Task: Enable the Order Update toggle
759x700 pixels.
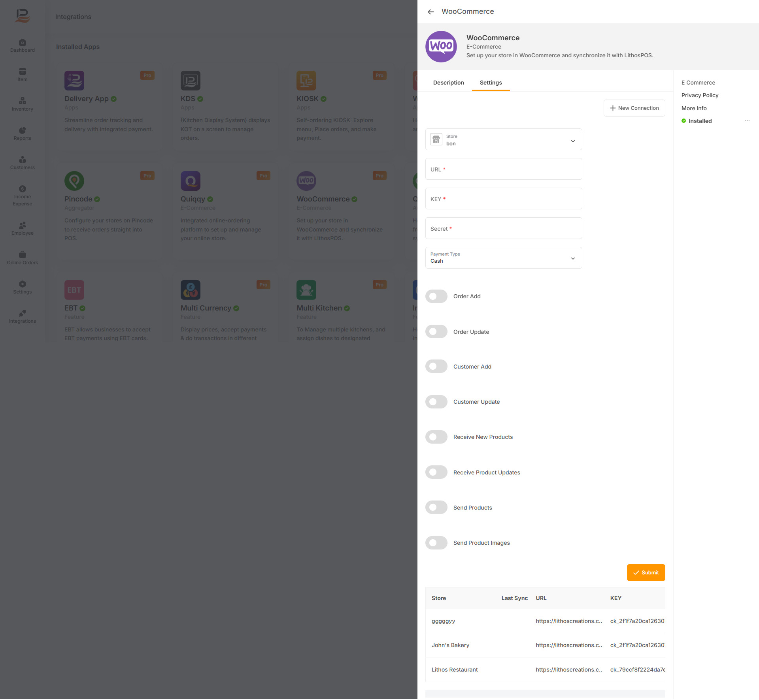Action: click(436, 331)
